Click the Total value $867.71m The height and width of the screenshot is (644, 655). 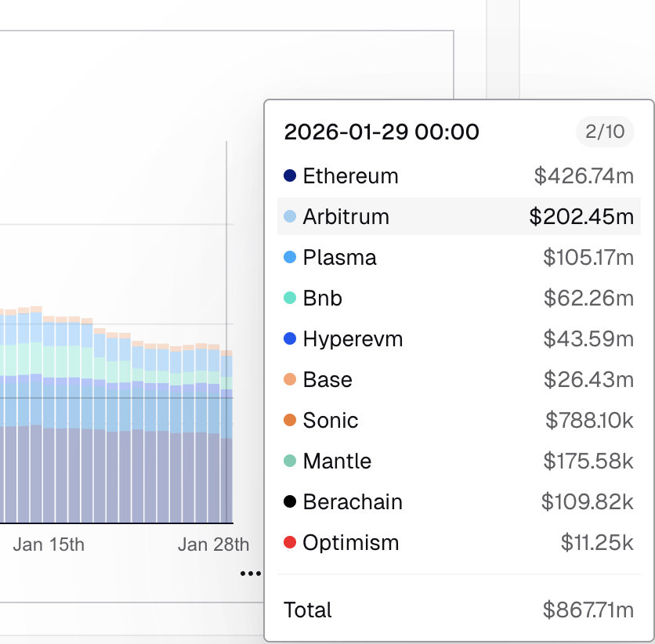588,610
